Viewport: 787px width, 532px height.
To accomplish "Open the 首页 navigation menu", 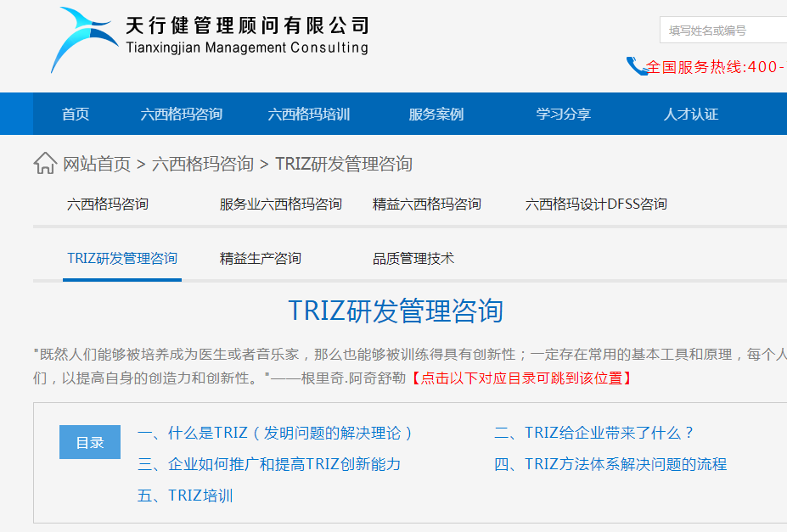I will tap(74, 114).
